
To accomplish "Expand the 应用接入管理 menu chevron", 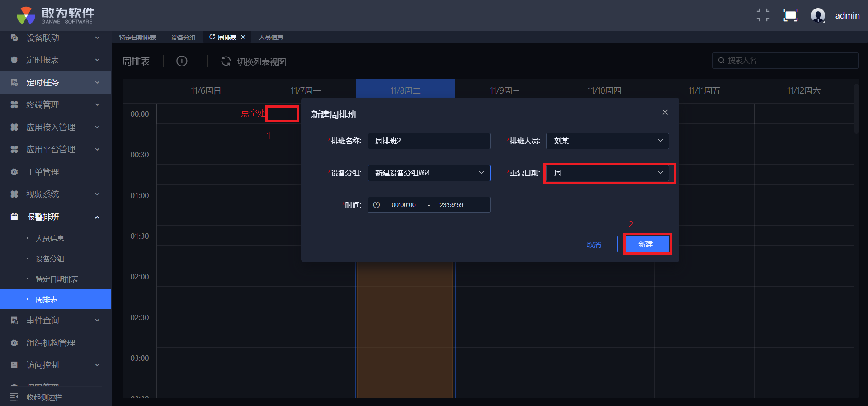I will [x=97, y=127].
